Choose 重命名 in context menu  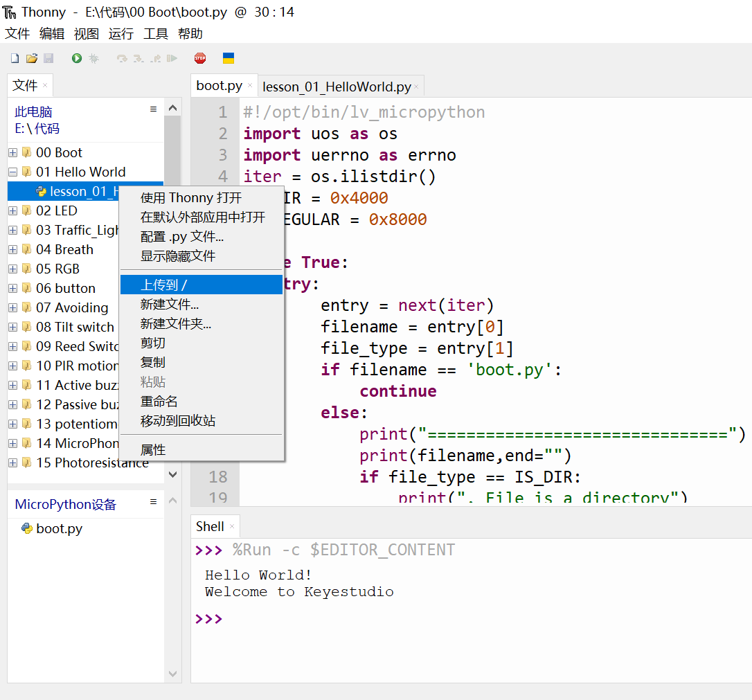click(202, 402)
